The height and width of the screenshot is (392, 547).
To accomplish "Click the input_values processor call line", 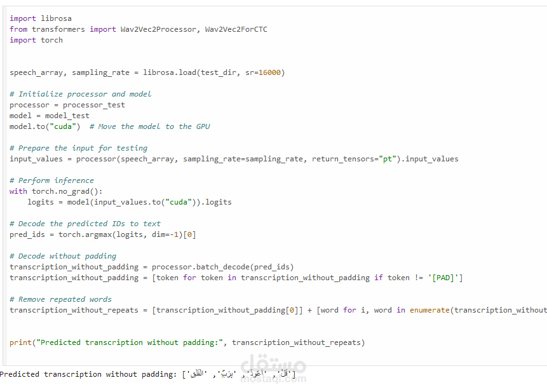I will pos(234,159).
